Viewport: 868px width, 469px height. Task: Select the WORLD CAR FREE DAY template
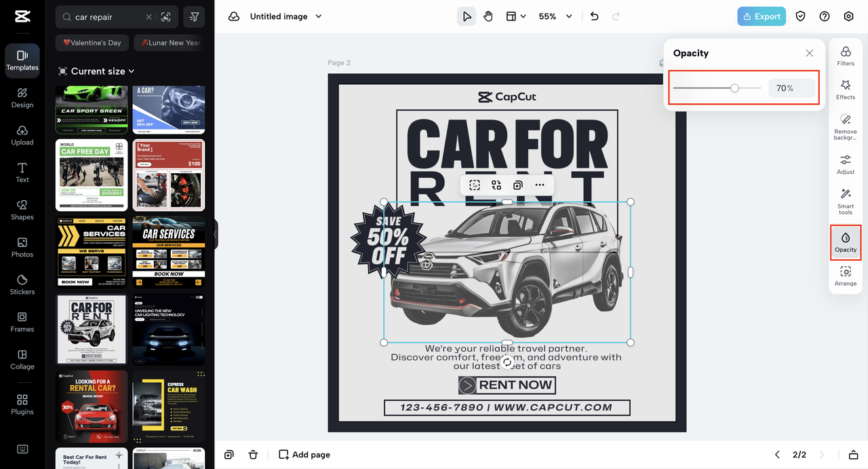[92, 175]
